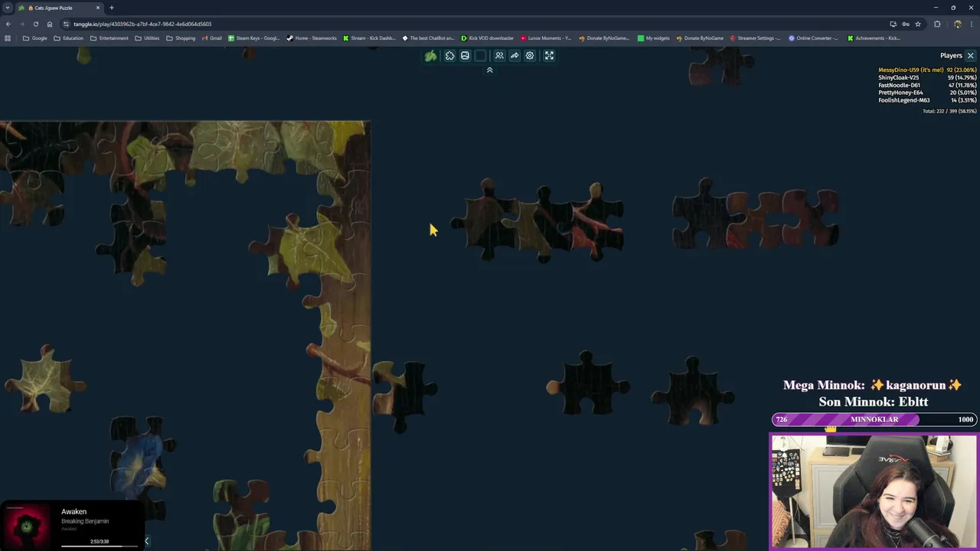This screenshot has width=980, height=551.
Task: Select the Cats Jigsaw Puzzle tab
Action: 60,8
